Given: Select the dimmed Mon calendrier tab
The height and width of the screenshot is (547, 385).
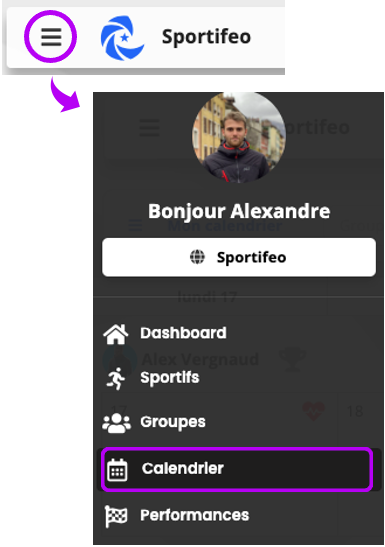Looking at the screenshot, I should point(225,226).
